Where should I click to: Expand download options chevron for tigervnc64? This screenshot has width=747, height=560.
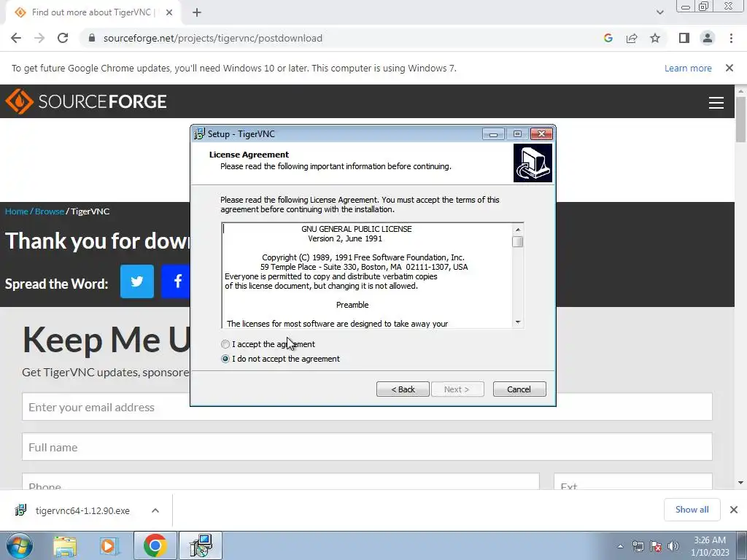click(155, 510)
